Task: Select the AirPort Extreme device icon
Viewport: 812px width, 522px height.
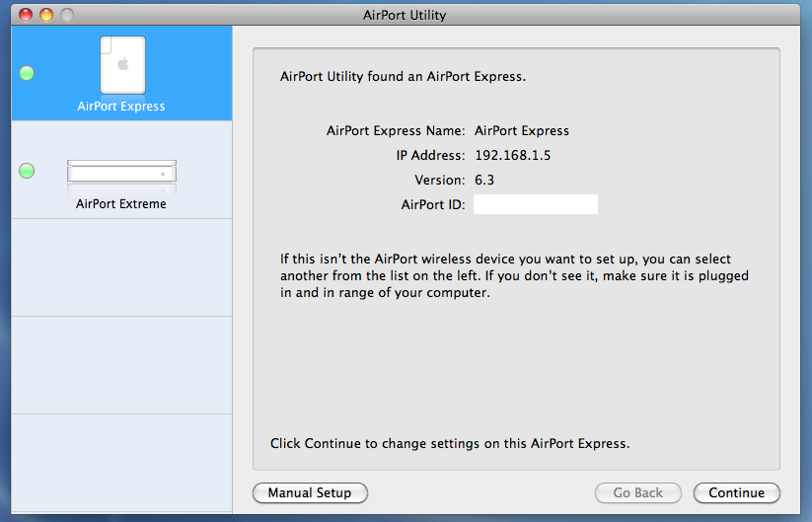Action: [x=121, y=171]
